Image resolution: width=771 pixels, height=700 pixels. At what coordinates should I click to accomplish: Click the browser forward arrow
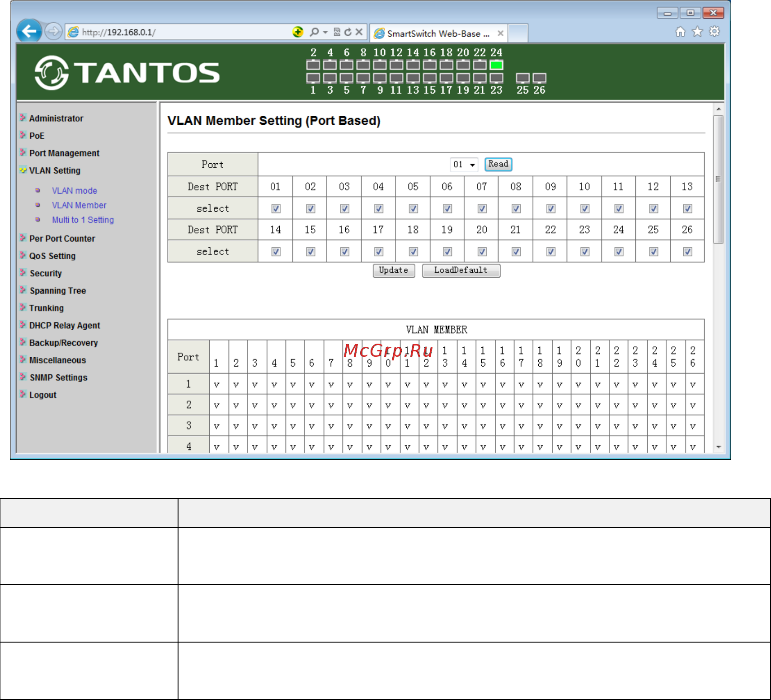(x=54, y=32)
